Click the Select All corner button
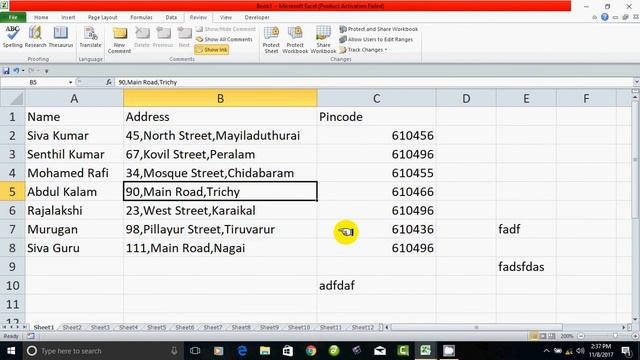This screenshot has width=640, height=360. pos(12,98)
